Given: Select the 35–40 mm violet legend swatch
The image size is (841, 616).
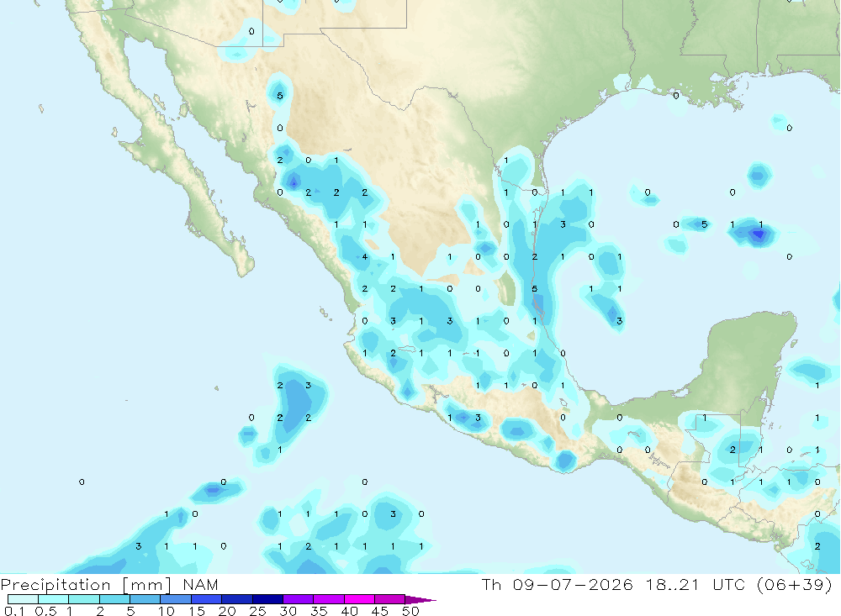Looking at the screenshot, I should point(329,599).
